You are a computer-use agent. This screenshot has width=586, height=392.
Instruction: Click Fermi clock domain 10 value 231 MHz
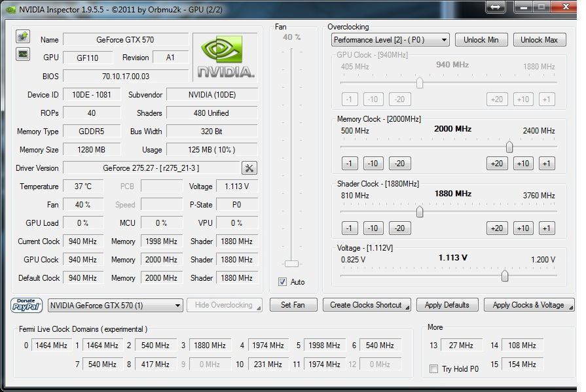click(x=268, y=364)
